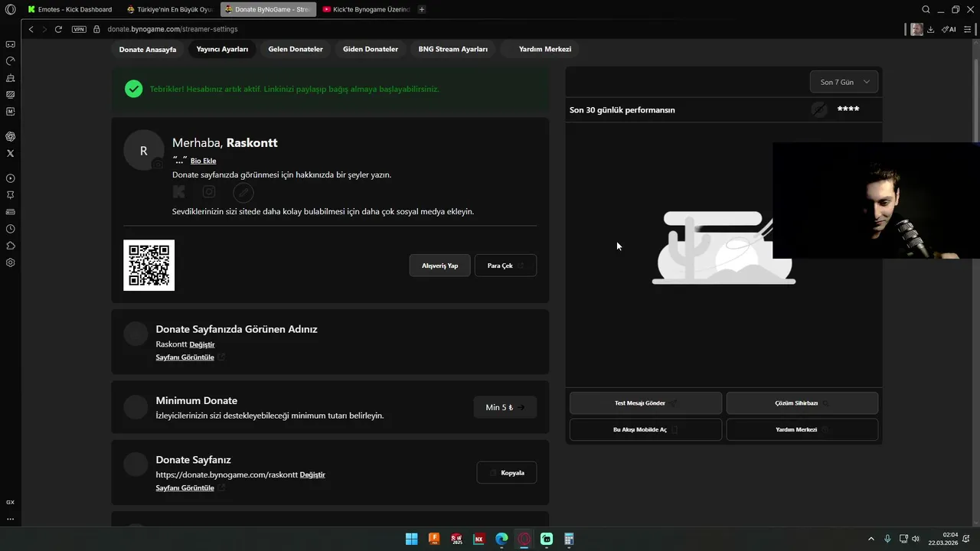Click Değiştir next to Raskontt name
The height and width of the screenshot is (551, 980).
click(202, 344)
